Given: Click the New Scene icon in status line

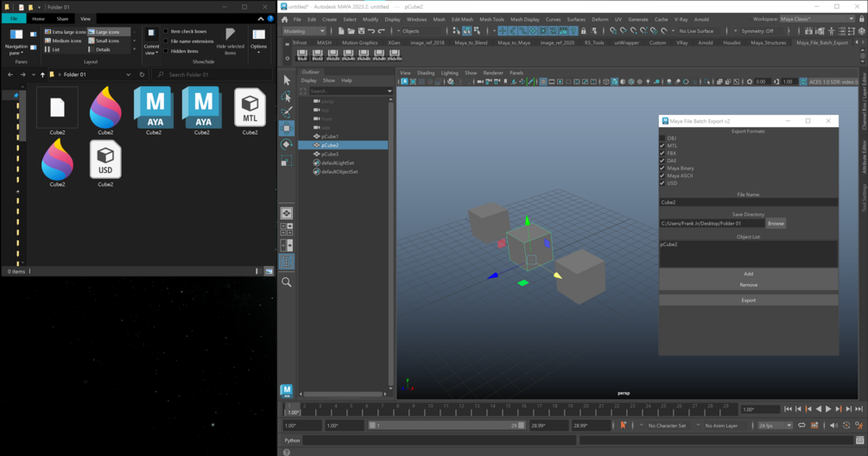Looking at the screenshot, I should pos(341,31).
